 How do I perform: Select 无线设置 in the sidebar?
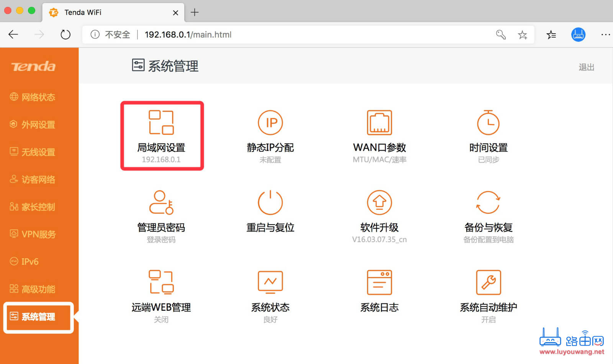tap(38, 152)
